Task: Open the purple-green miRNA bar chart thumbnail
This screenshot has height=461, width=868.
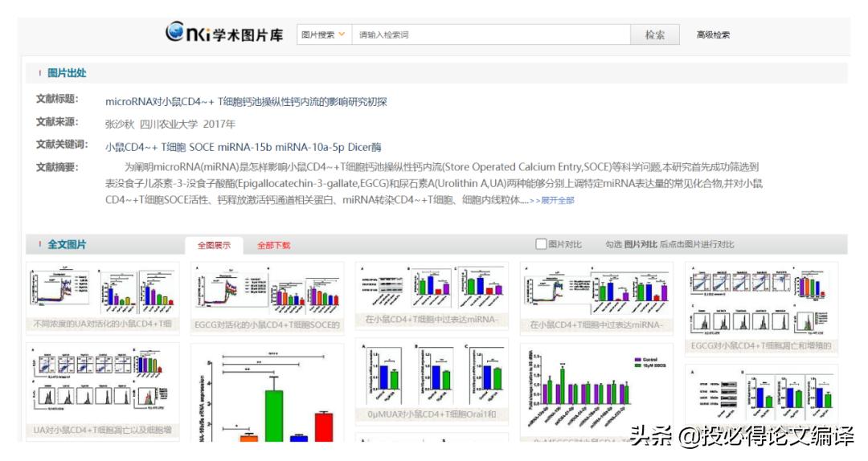Action: pyautogui.click(x=596, y=393)
